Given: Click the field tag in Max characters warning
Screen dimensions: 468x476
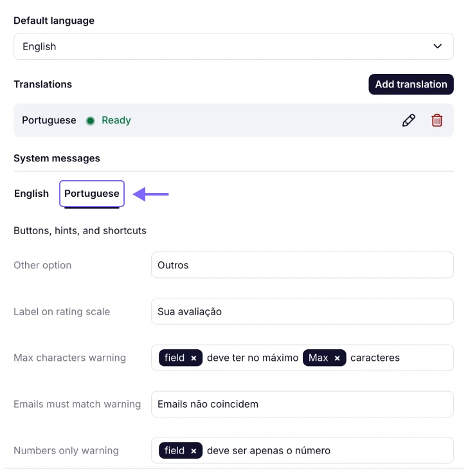Looking at the screenshot, I should pos(174,358).
